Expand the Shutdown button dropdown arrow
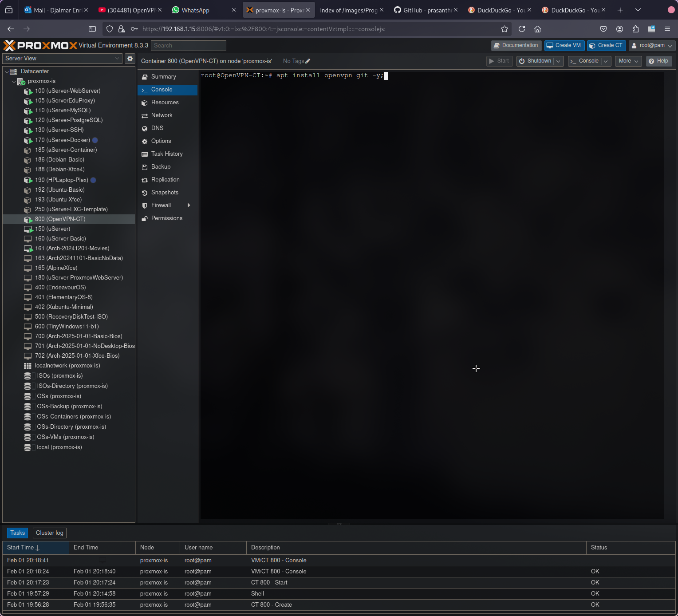 [x=559, y=61]
